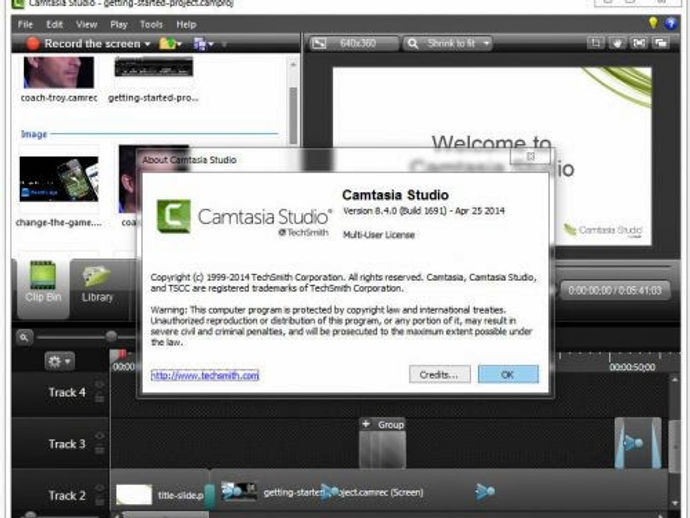Select the Track 4 label

pos(67,392)
